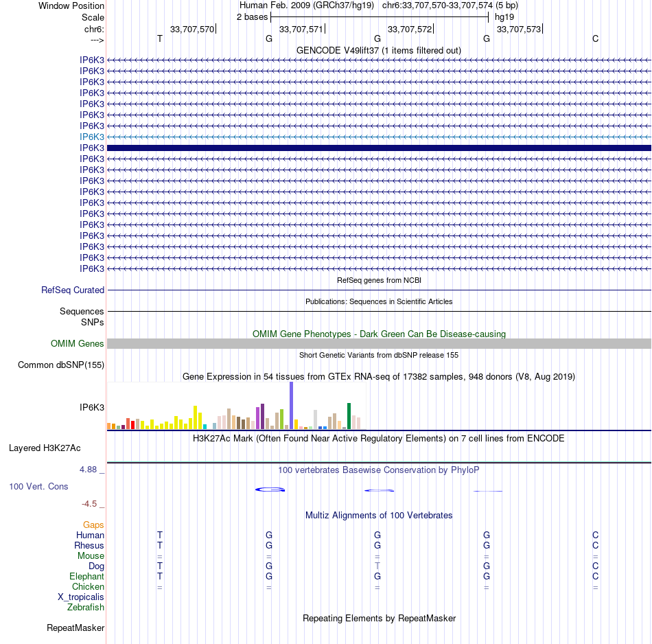Click the Human Feb. 2009 (GRCh37/hg19) assembly text
Viewport: 652px width, 644px height.
tap(307, 5)
